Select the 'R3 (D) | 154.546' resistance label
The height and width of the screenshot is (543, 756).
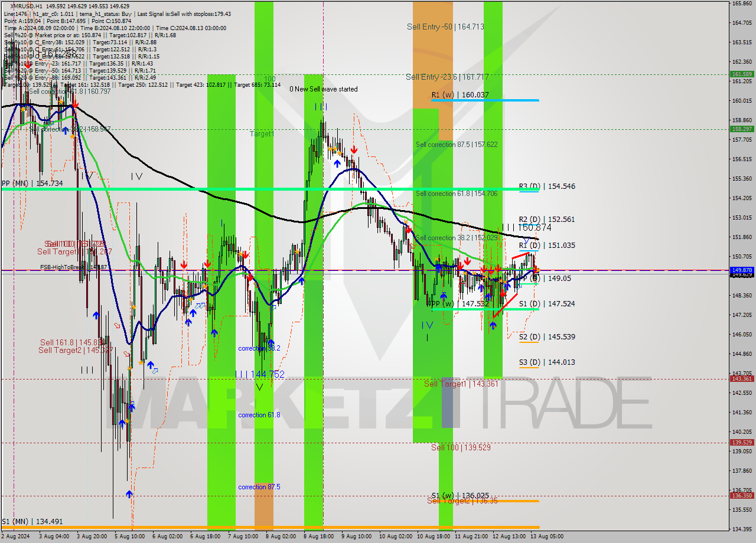pos(547,186)
